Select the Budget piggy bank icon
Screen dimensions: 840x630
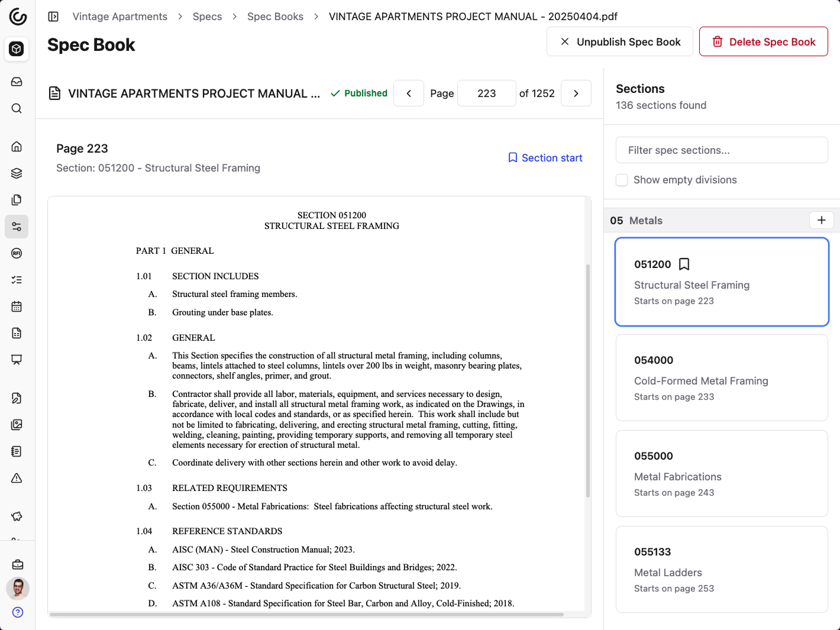17,516
